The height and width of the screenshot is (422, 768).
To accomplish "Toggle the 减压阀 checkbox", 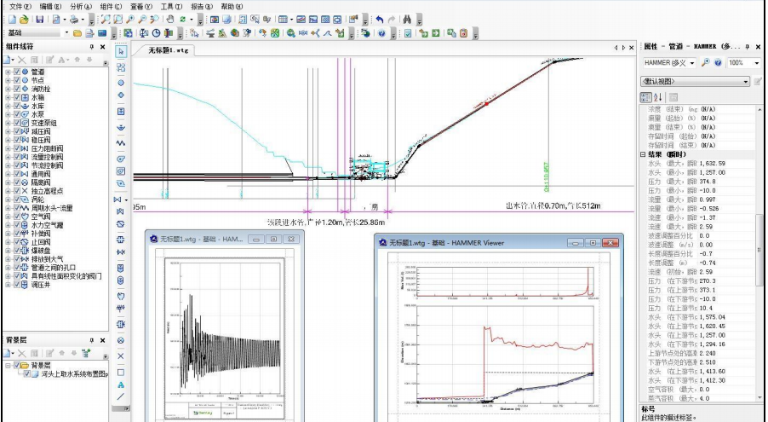I will 17,131.
